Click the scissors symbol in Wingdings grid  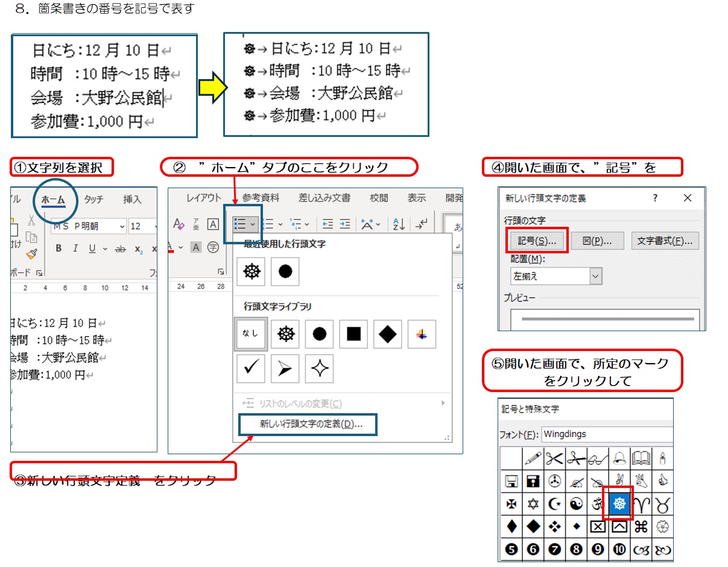pos(554,459)
